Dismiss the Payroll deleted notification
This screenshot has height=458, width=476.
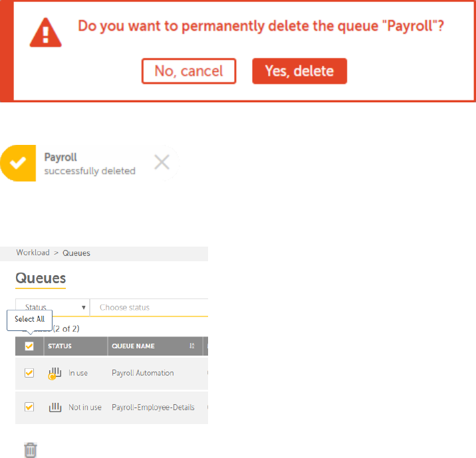tap(163, 162)
